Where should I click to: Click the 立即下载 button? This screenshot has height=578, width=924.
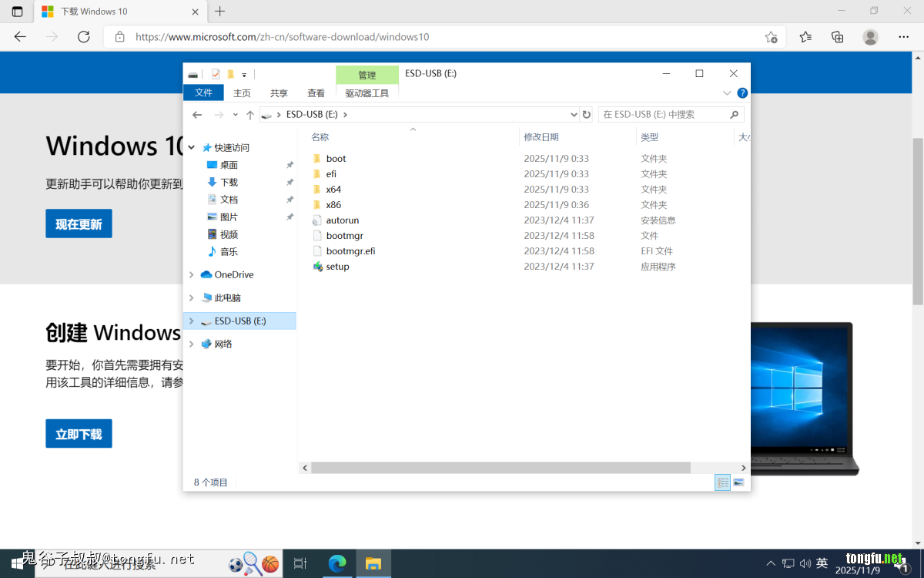pos(79,434)
